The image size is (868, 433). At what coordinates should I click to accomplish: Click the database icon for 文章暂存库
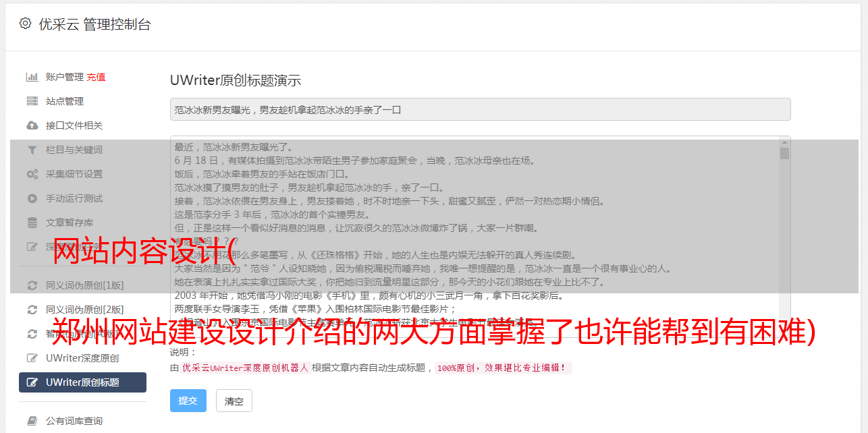coord(32,223)
